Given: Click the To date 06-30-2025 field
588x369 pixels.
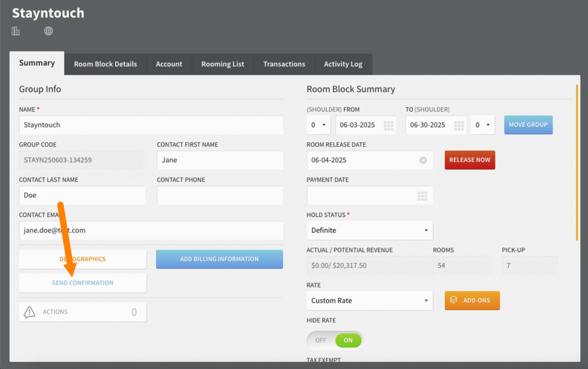Looking at the screenshot, I should coord(436,125).
